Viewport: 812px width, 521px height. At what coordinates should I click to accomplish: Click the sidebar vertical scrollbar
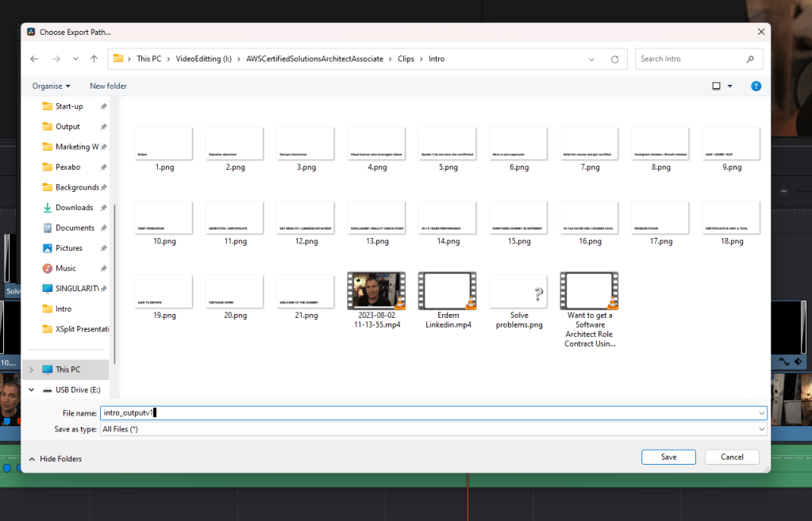point(114,284)
